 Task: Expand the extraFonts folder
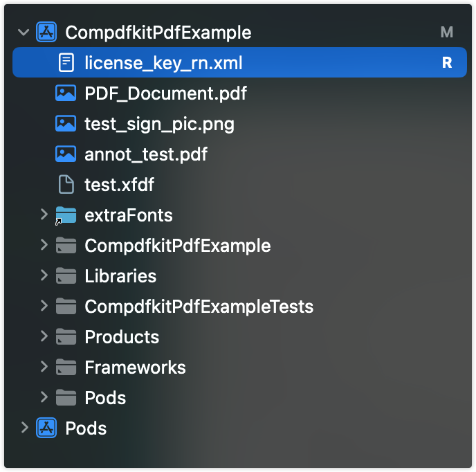(x=44, y=215)
